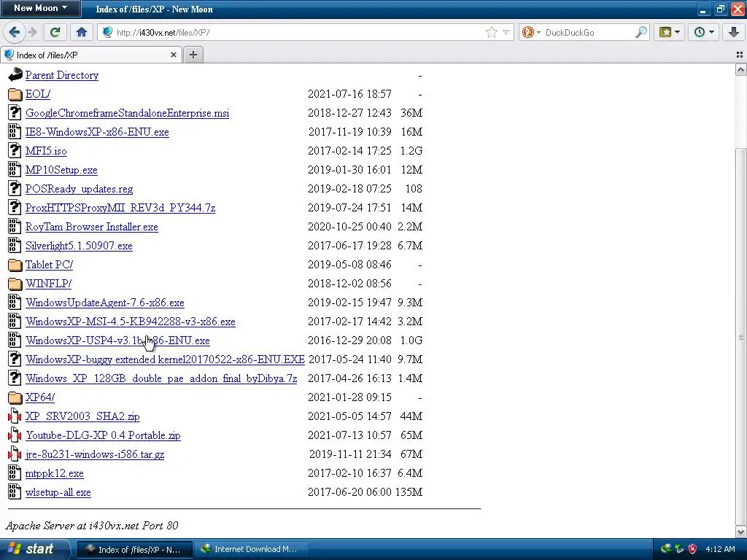Open the Parent Directory link
The height and width of the screenshot is (560, 747).
(x=62, y=75)
